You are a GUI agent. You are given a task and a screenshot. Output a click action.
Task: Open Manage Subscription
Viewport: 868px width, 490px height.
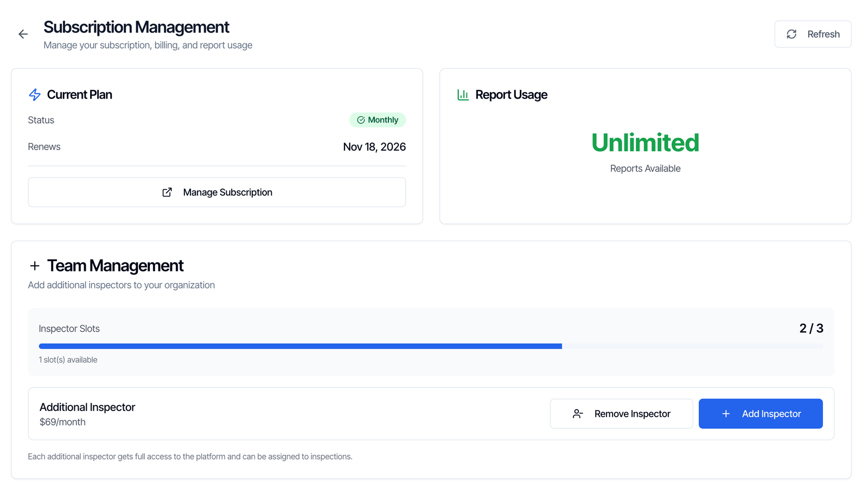[x=217, y=192]
